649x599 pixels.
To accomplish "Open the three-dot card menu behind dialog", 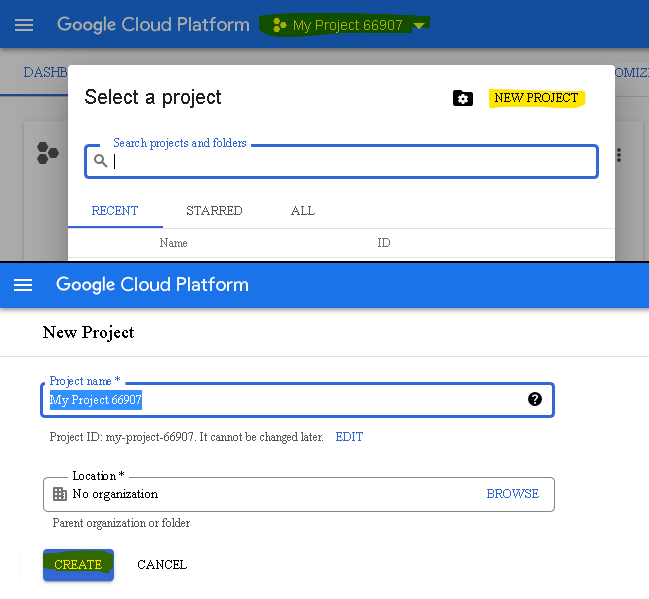I will coord(619,155).
